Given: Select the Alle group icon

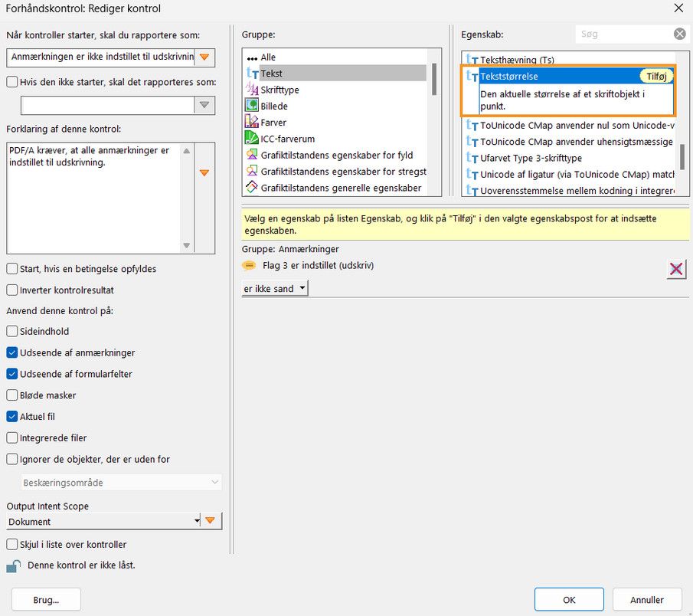Looking at the screenshot, I should pos(252,57).
